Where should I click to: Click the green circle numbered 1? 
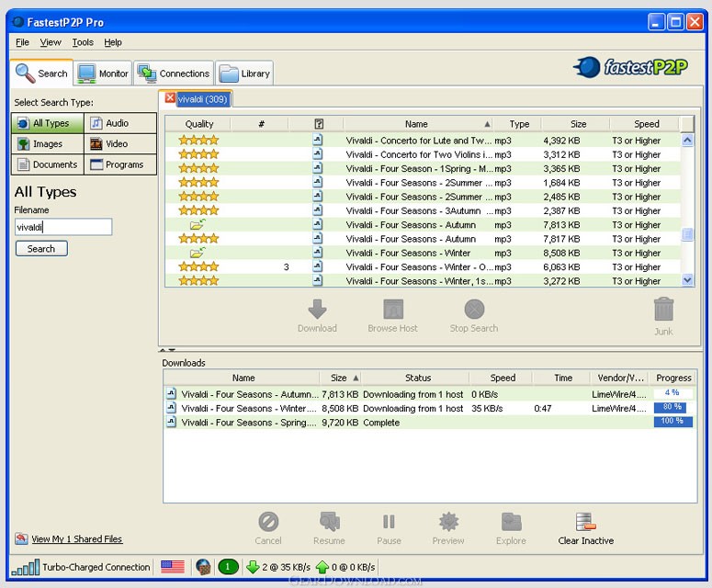(228, 567)
